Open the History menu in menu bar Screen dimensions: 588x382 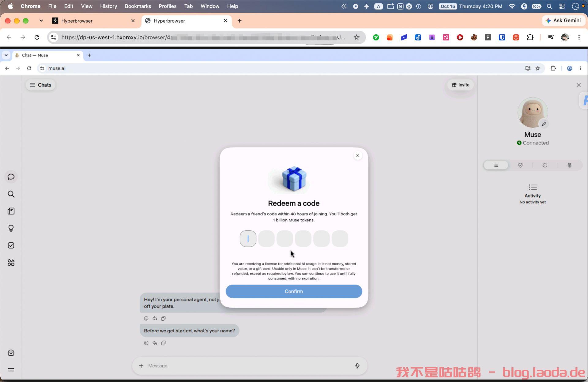pos(108,6)
